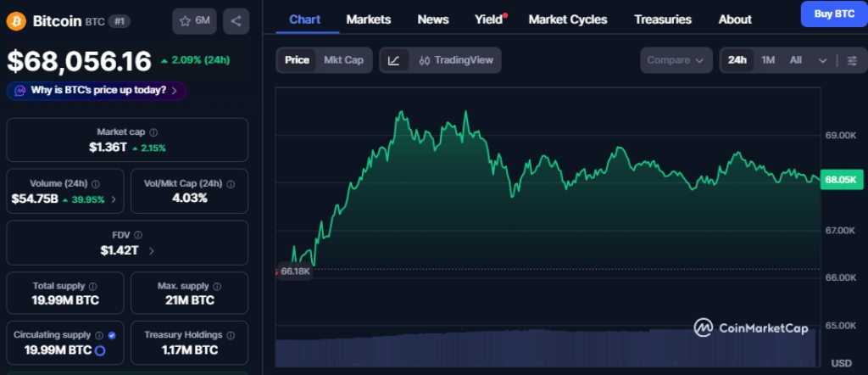The image size is (868, 375).
Task: Switch to the Yield tab
Action: coord(489,20)
